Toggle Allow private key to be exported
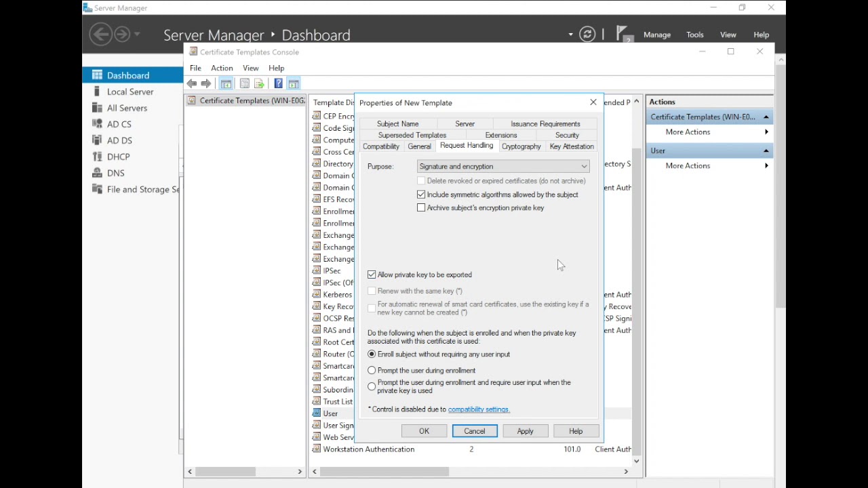Image resolution: width=868 pixels, height=488 pixels. [372, 274]
